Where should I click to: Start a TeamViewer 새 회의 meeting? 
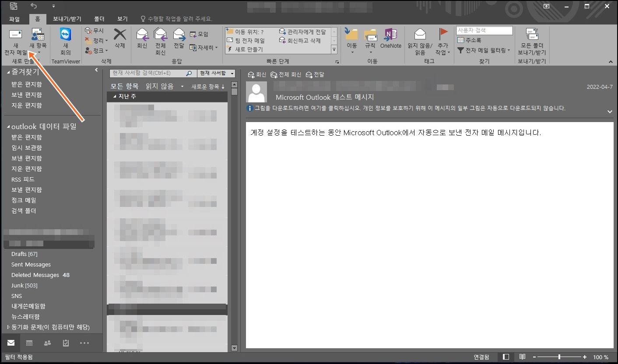tap(66, 42)
